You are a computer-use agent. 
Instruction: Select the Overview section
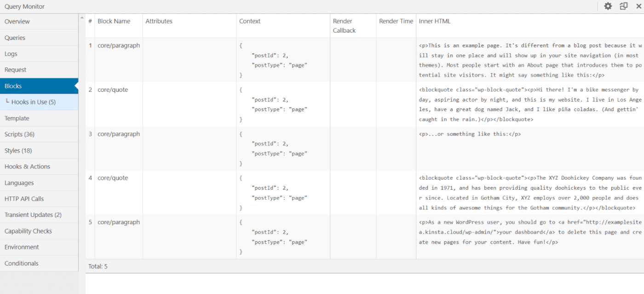[x=17, y=21]
